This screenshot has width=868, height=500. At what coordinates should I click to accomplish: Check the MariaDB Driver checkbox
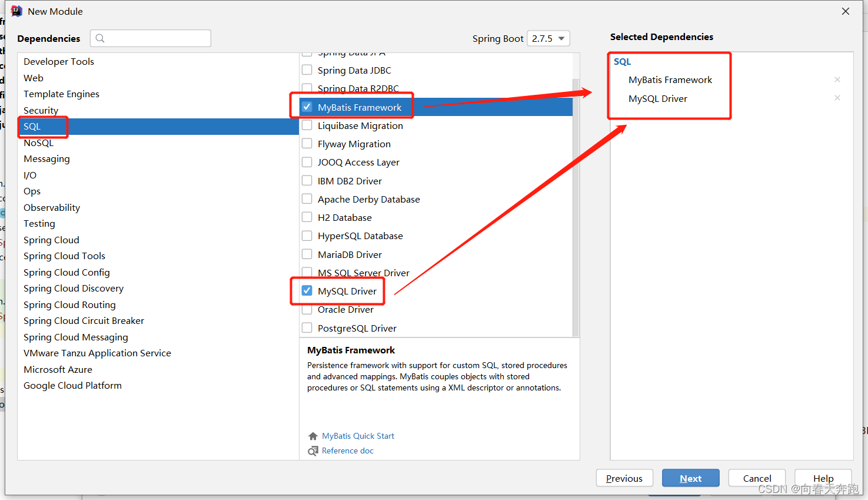[307, 254]
